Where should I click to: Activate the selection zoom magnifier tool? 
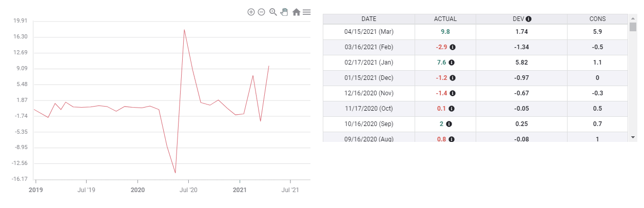click(273, 12)
